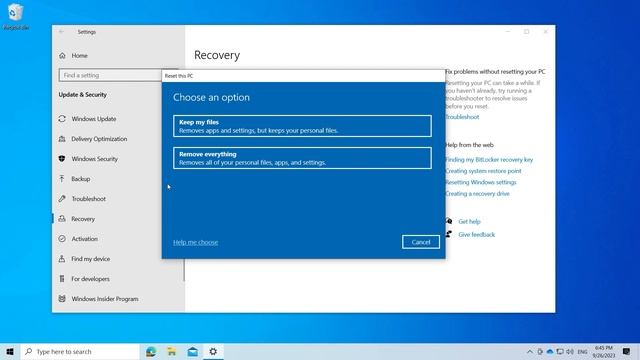This screenshot has width=640, height=360.
Task: Open the Mail app from taskbar
Action: 193,351
